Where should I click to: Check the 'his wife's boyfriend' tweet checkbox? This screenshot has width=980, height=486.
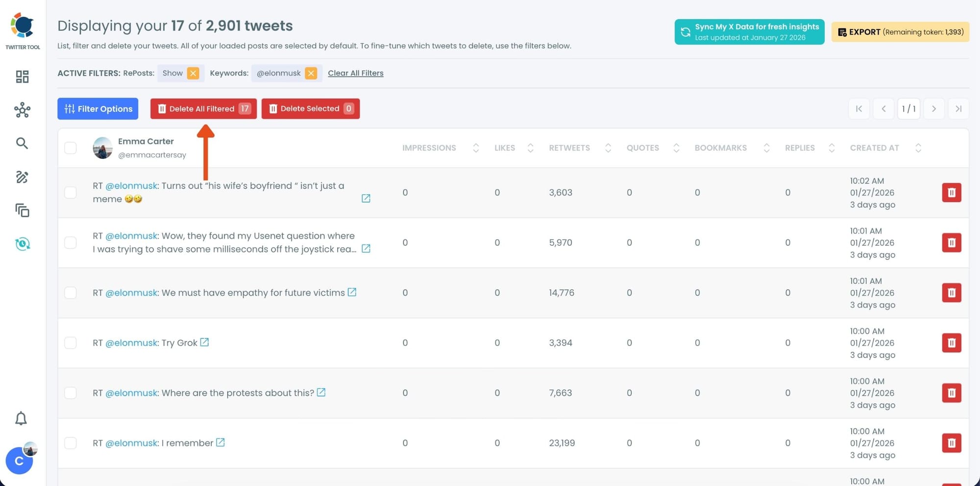pyautogui.click(x=71, y=192)
